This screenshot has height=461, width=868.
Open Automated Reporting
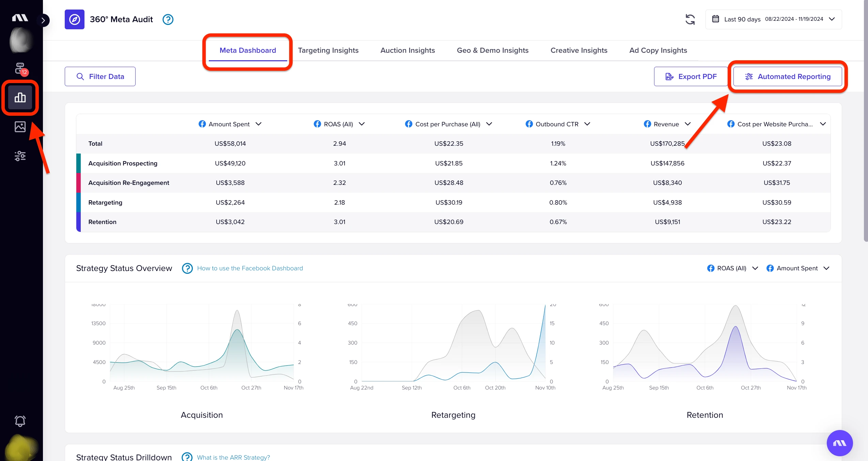(788, 77)
